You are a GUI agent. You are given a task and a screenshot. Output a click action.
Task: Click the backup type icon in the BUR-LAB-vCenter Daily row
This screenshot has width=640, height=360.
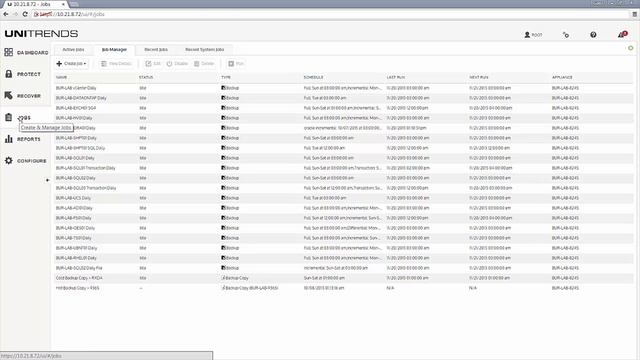(223, 88)
